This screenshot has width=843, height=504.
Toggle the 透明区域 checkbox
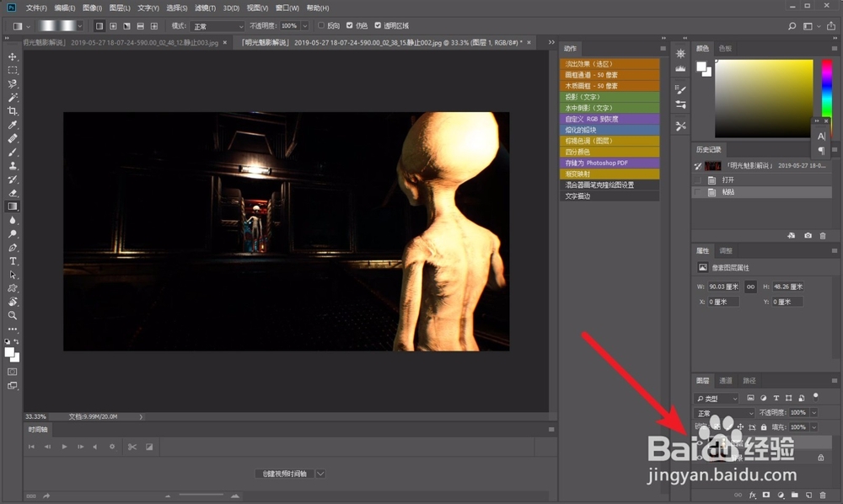coord(378,25)
